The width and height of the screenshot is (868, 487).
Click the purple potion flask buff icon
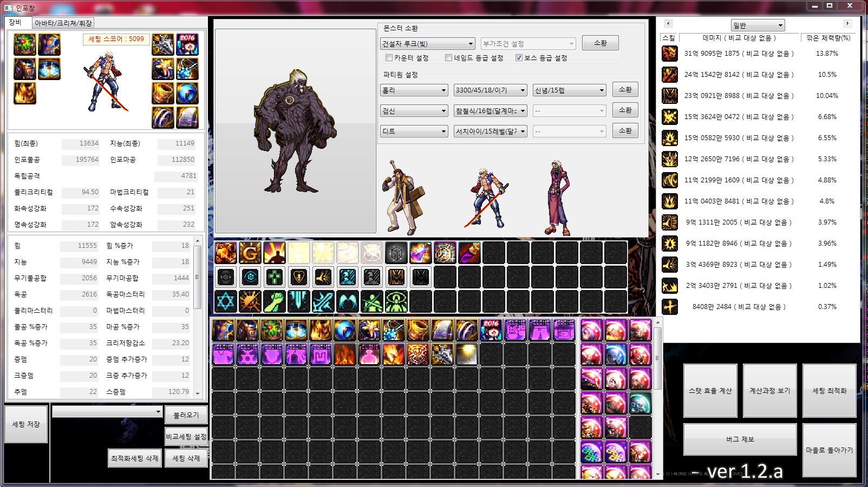pos(420,253)
